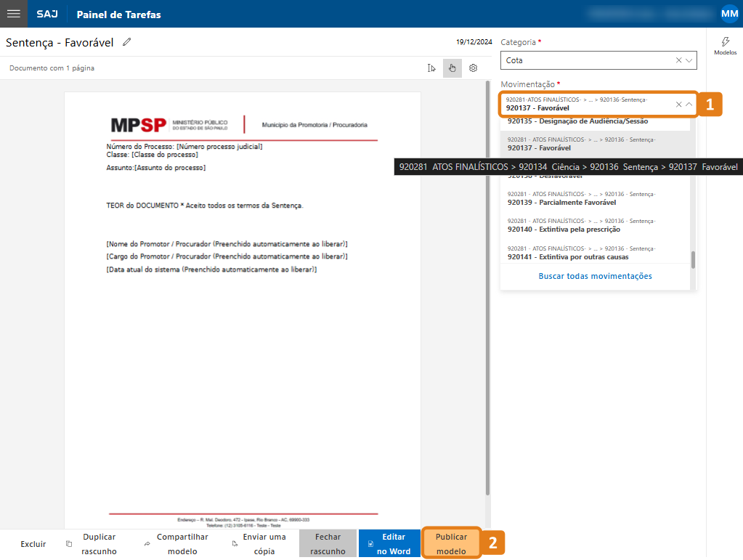Viewport: 743px width, 560px height.
Task: Click the movimentação list scrollbar
Action: point(693,259)
